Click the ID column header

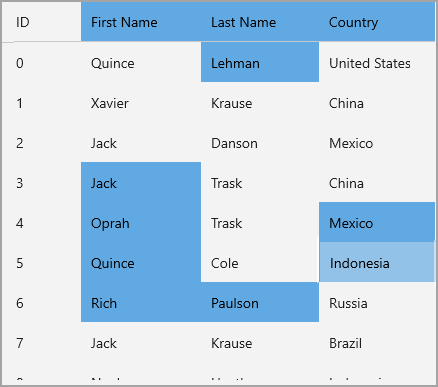[41, 22]
